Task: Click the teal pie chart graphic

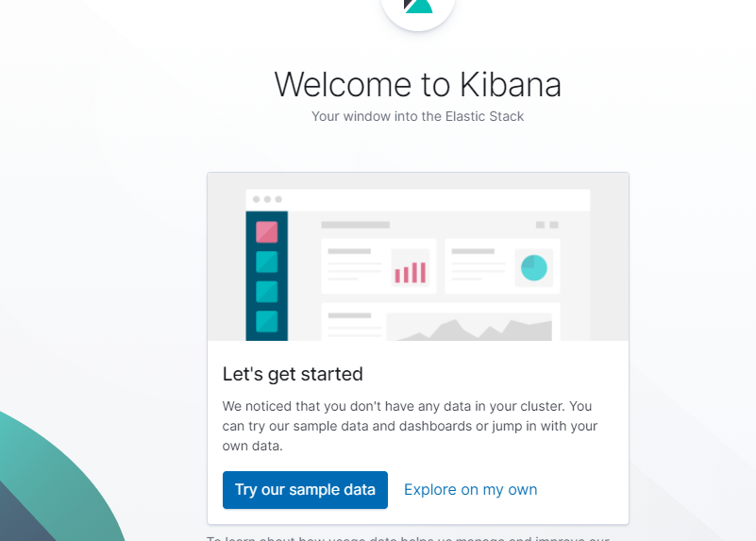Action: click(534, 268)
